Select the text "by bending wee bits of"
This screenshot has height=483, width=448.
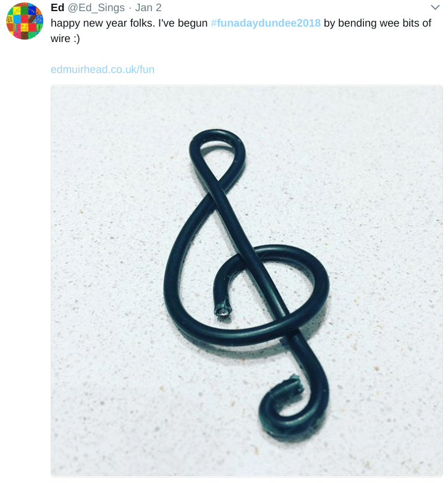(x=378, y=24)
